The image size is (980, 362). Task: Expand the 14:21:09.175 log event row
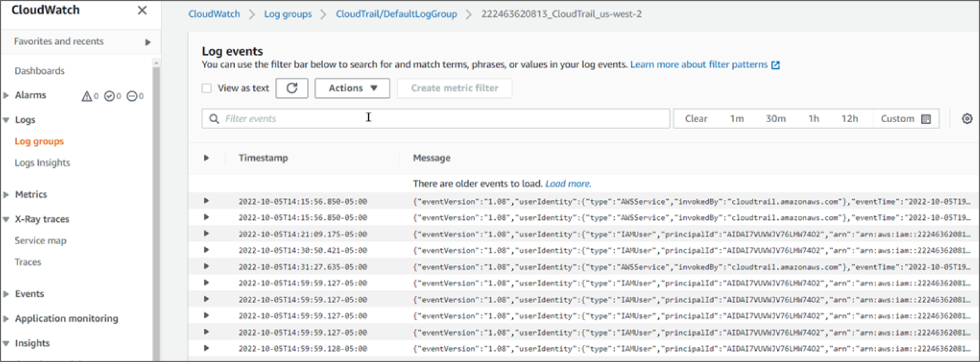click(207, 233)
